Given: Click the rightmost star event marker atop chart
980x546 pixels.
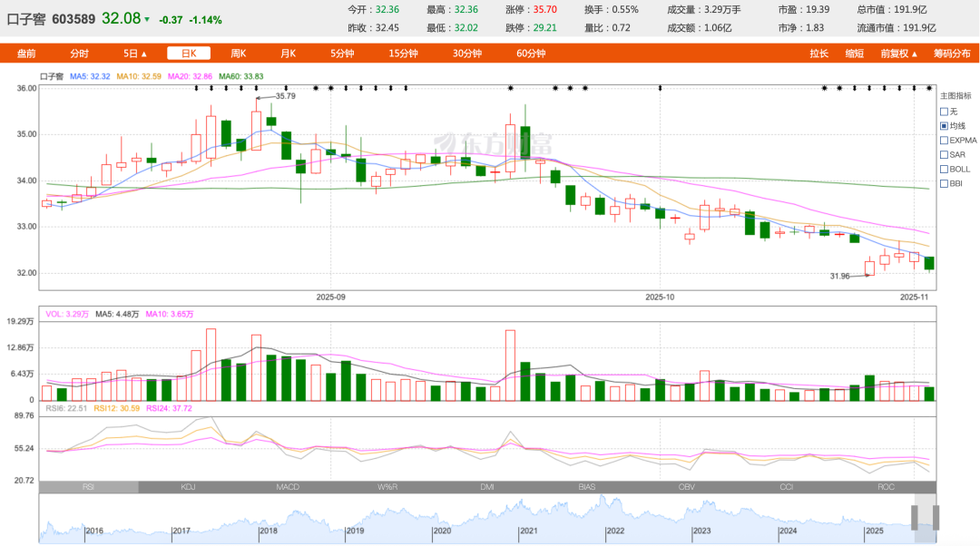Looking at the screenshot, I should click(928, 88).
